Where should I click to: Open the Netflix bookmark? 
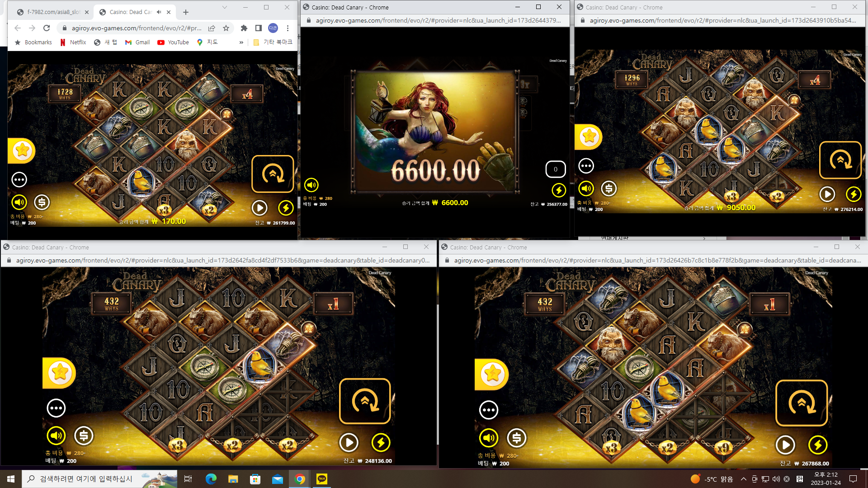73,42
